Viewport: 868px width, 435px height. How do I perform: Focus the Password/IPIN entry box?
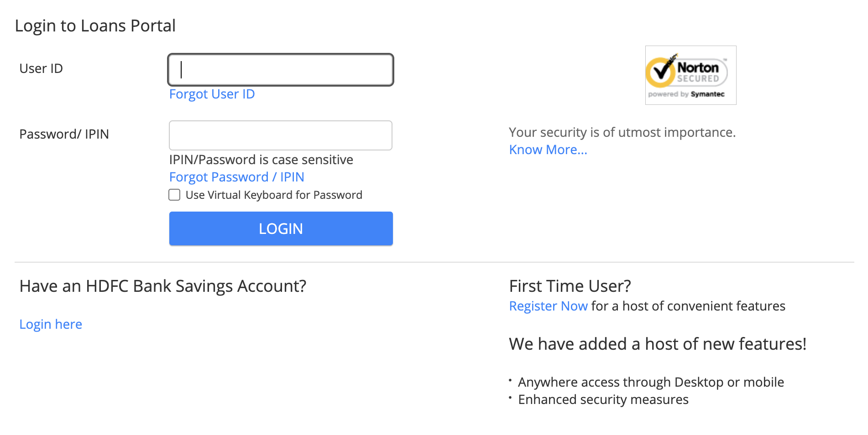click(280, 135)
